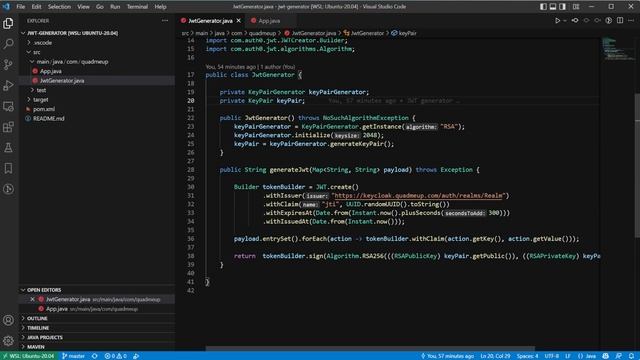The image size is (640, 360).
Task: Select JwtGenerator.java in the explorer tree
Action: [x=97, y=81]
